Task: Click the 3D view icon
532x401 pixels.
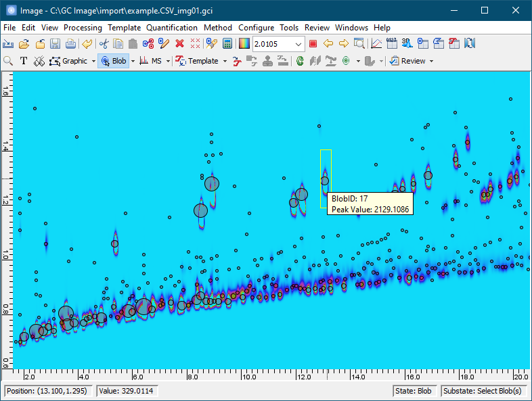Action: [x=407, y=44]
